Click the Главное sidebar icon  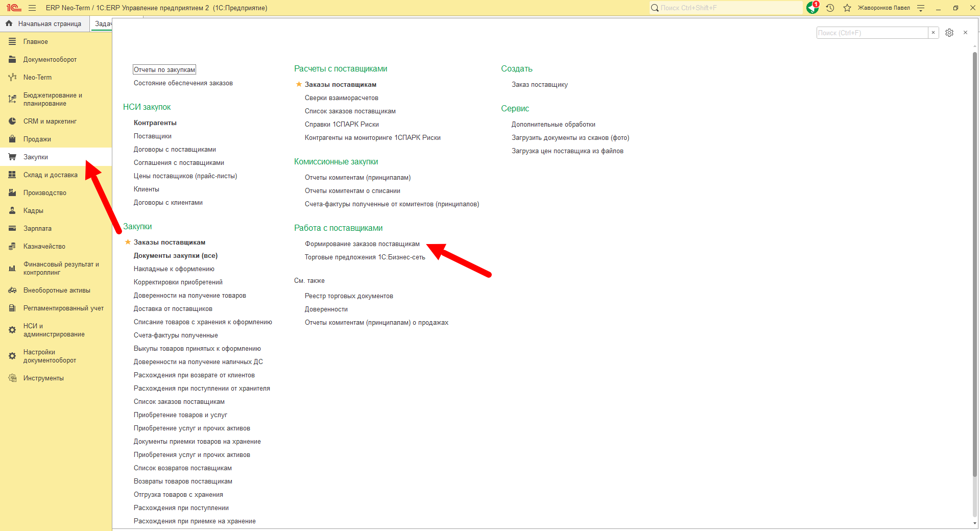pos(12,42)
